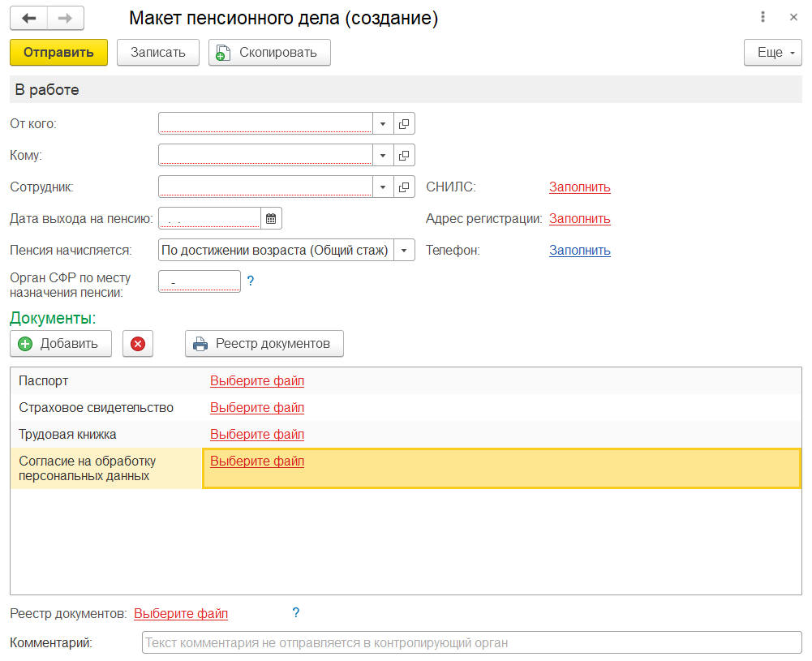Open the 'От кого' selection form icon
Image resolution: width=812 pixels, height=661 pixels.
point(404,123)
